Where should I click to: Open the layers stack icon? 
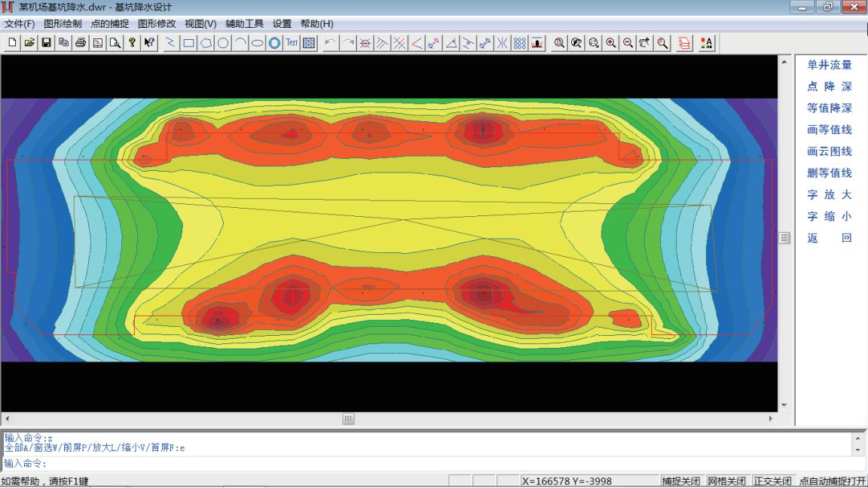tap(685, 44)
